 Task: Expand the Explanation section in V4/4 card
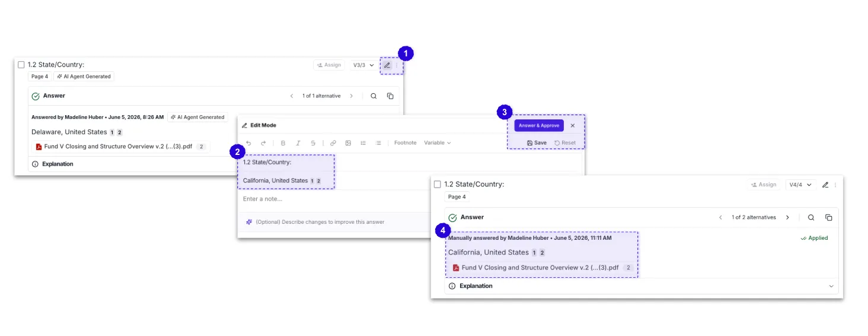(830, 286)
